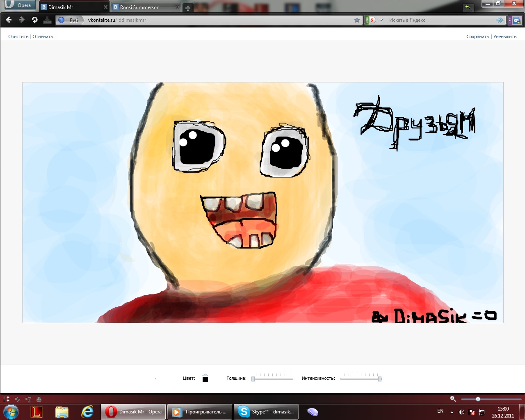
Task: Open the Opera mail panel icon
Action: 516,20
